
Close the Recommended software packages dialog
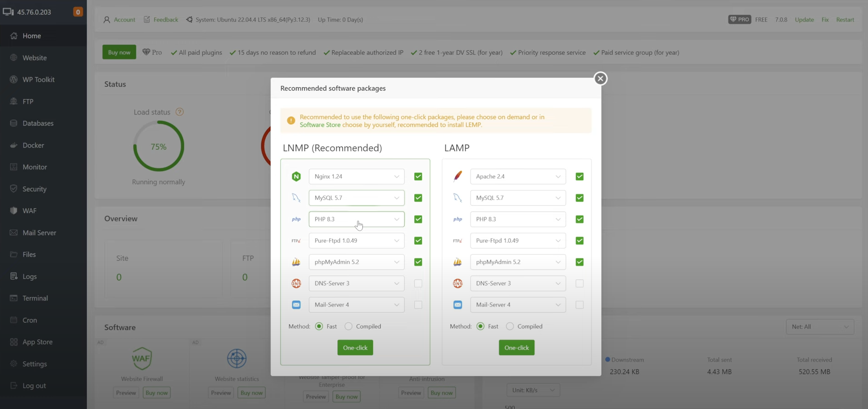(x=600, y=79)
